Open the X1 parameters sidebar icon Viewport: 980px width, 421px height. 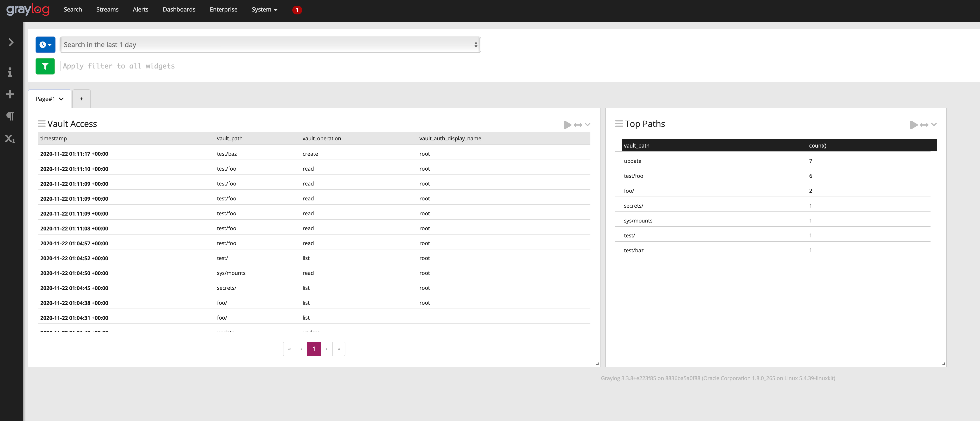10,139
